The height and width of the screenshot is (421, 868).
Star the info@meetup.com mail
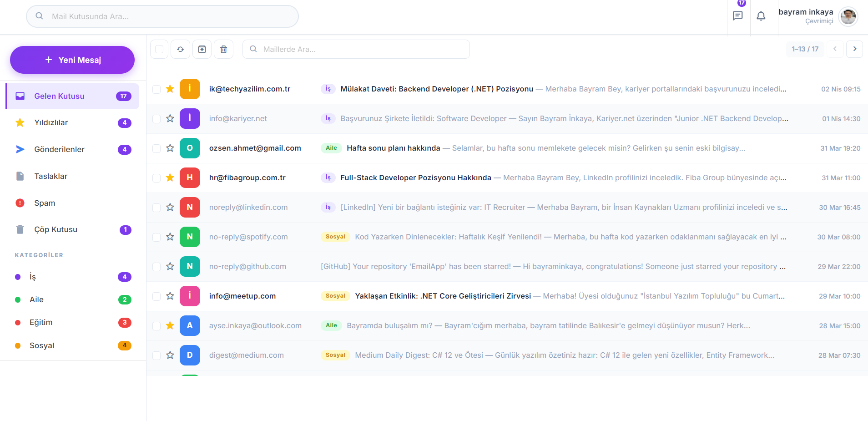click(x=170, y=296)
